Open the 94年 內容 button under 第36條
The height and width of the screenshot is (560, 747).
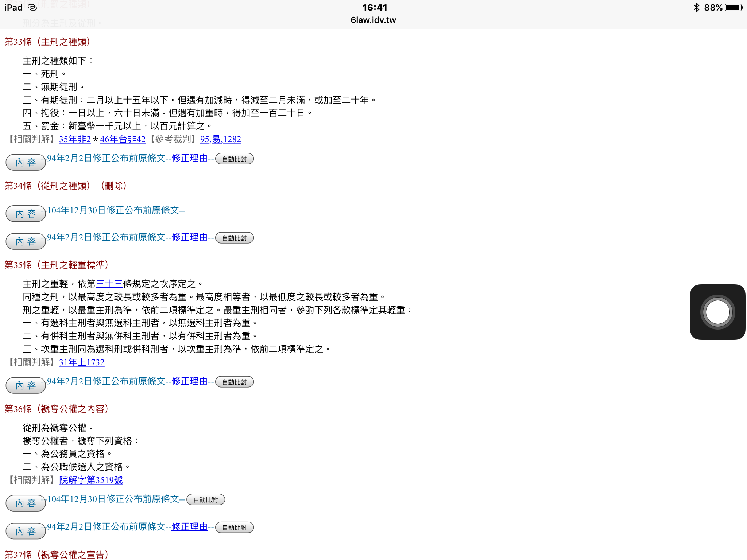coord(25,531)
